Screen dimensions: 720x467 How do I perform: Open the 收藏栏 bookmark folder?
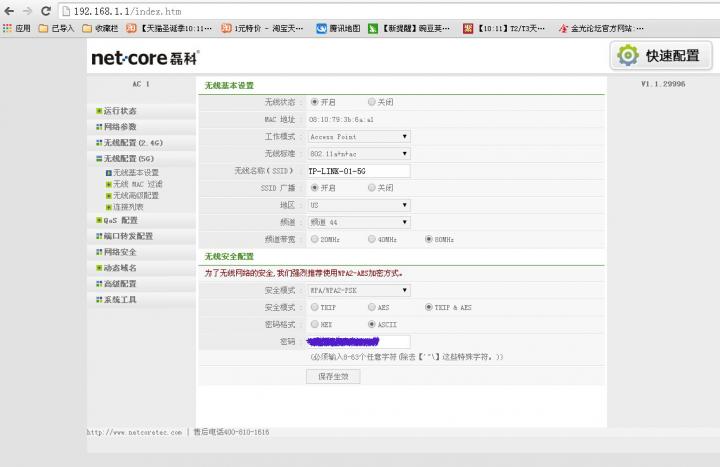tap(100, 28)
